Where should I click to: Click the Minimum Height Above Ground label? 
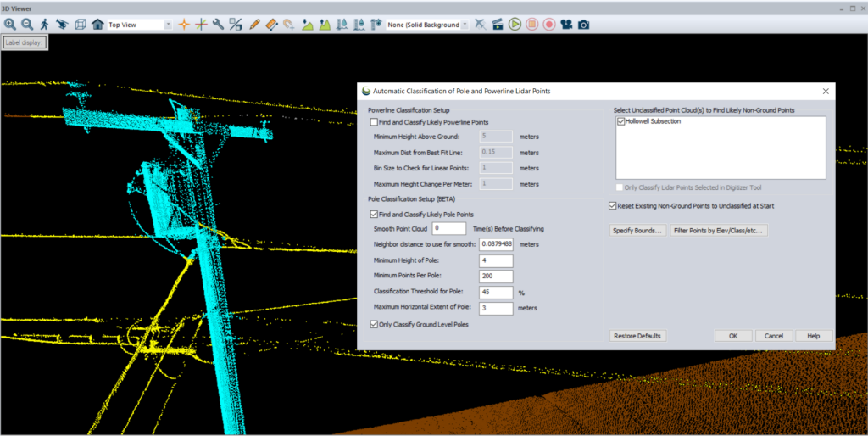pyautogui.click(x=416, y=137)
